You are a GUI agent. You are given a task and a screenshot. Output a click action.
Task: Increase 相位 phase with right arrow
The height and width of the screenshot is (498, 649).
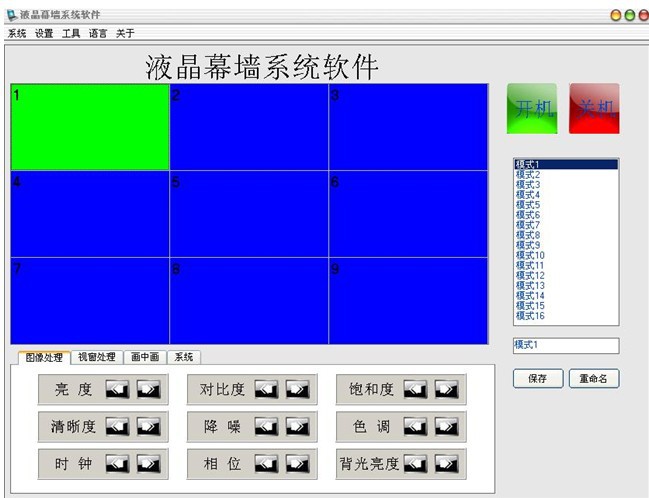click(x=297, y=464)
